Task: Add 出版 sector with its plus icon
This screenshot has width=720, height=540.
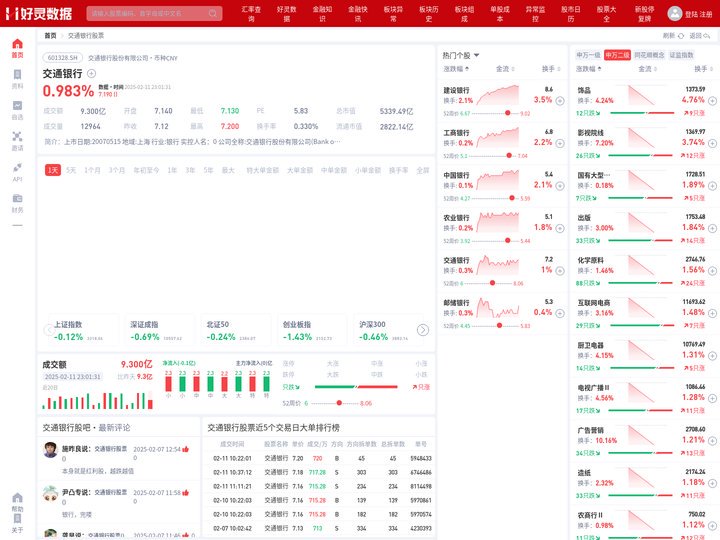Action: [712, 228]
